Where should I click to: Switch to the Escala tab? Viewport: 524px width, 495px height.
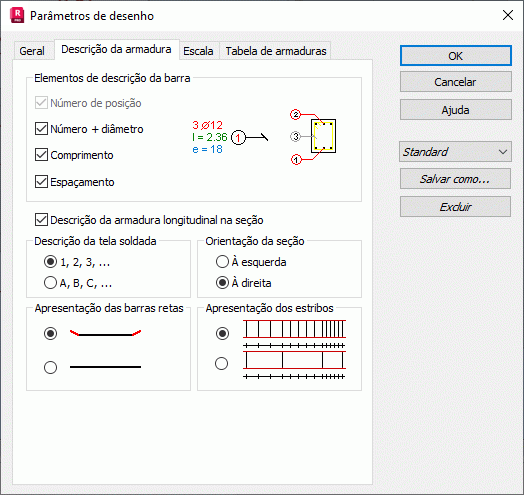(198, 51)
